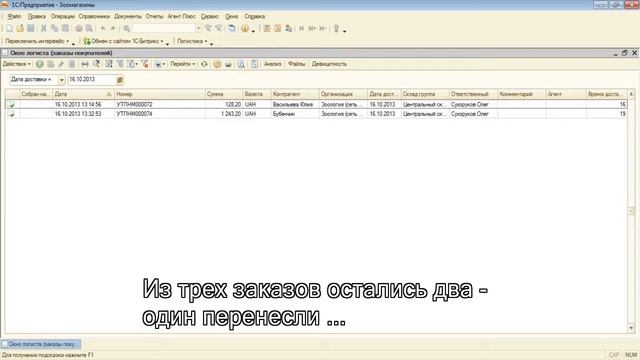640x360 pixels.
Task: Click the Open file toolbar icon
Action: [x=20, y=29]
